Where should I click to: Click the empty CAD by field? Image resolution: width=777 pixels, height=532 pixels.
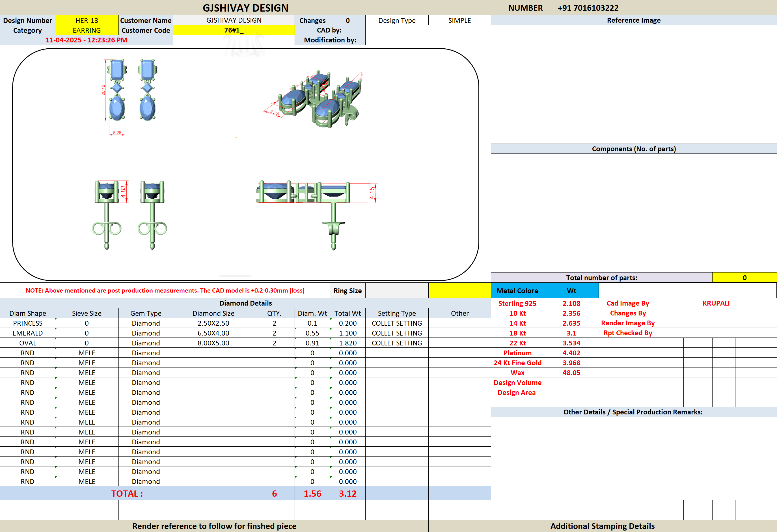(428, 31)
